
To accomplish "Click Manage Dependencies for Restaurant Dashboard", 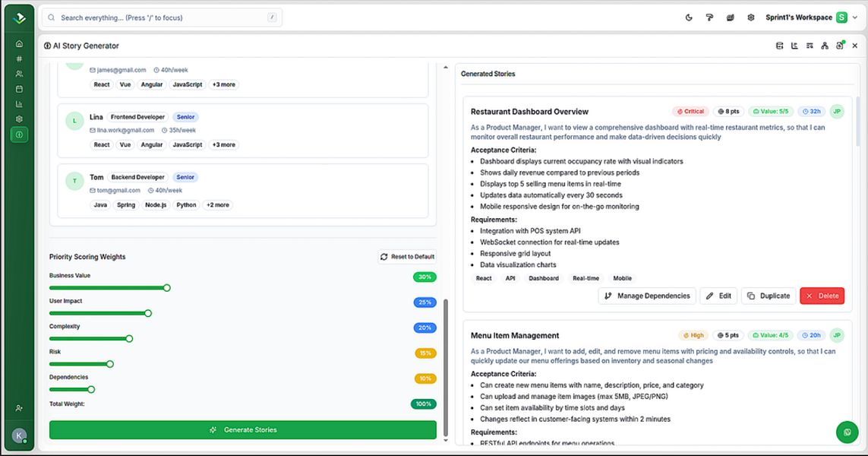I will (x=646, y=296).
